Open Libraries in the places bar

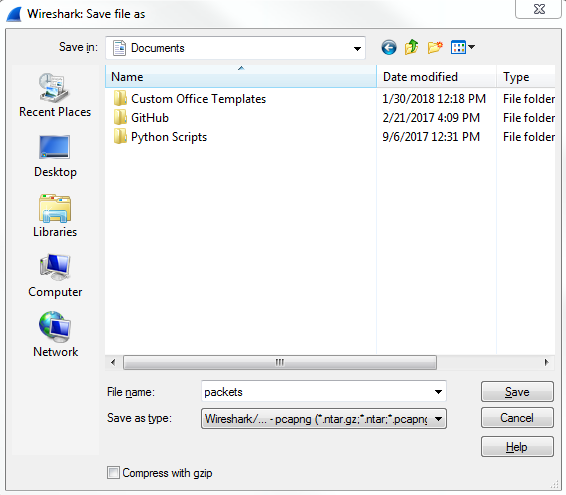pos(55,216)
